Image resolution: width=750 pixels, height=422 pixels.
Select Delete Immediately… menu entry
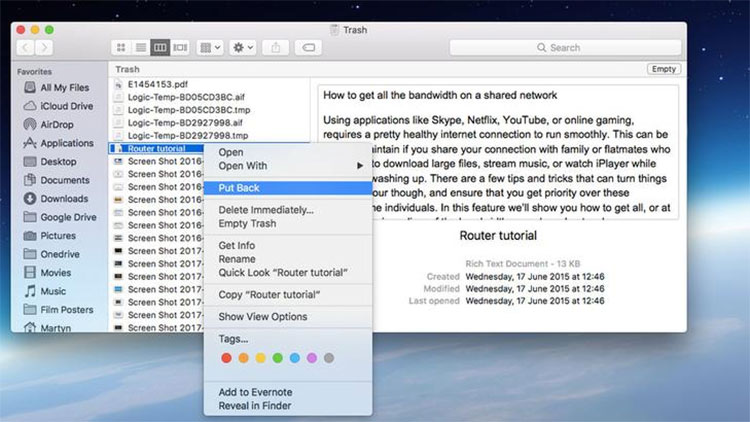[287, 210]
